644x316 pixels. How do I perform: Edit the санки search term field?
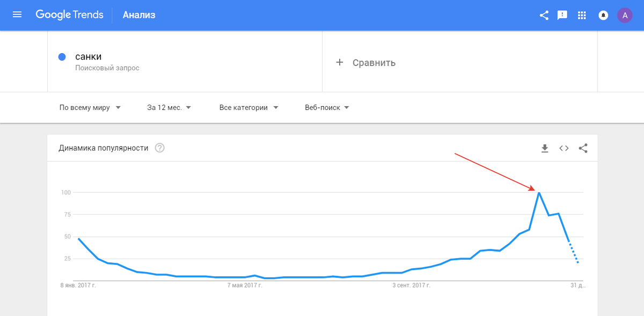tap(88, 57)
